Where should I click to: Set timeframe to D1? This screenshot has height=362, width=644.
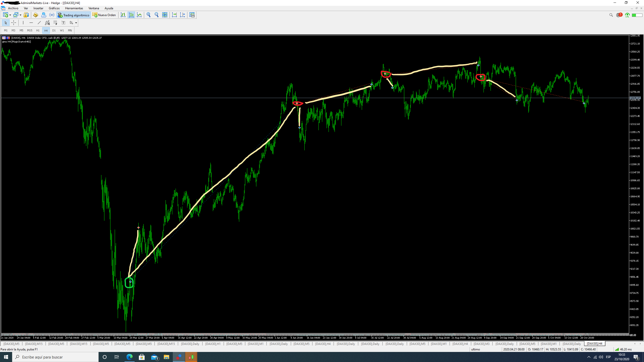(x=54, y=30)
